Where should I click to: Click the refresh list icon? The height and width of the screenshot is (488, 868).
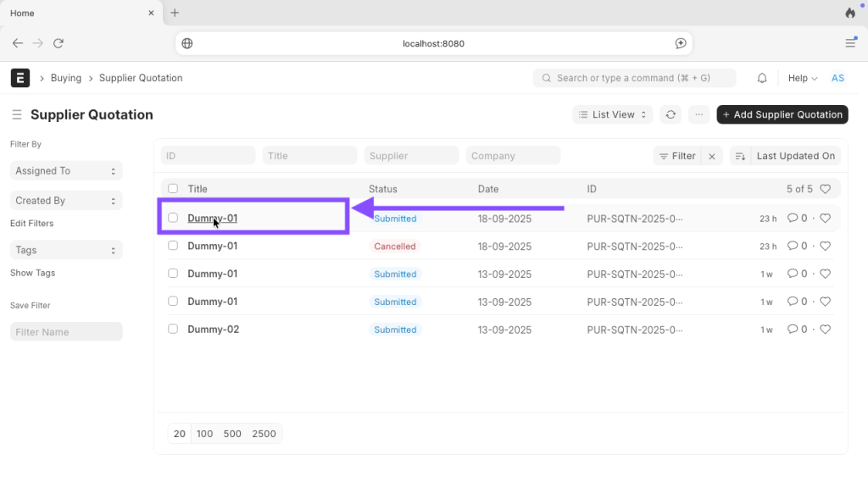670,114
